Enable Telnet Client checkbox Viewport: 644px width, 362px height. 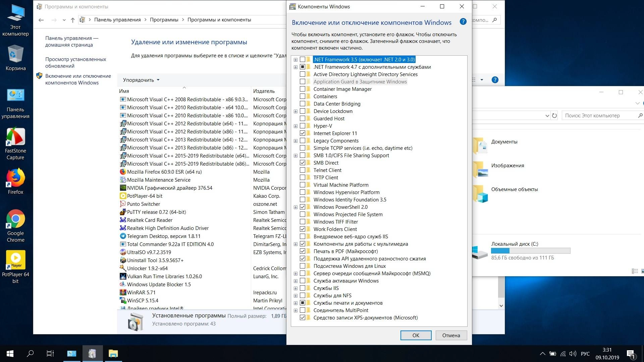coord(303,170)
